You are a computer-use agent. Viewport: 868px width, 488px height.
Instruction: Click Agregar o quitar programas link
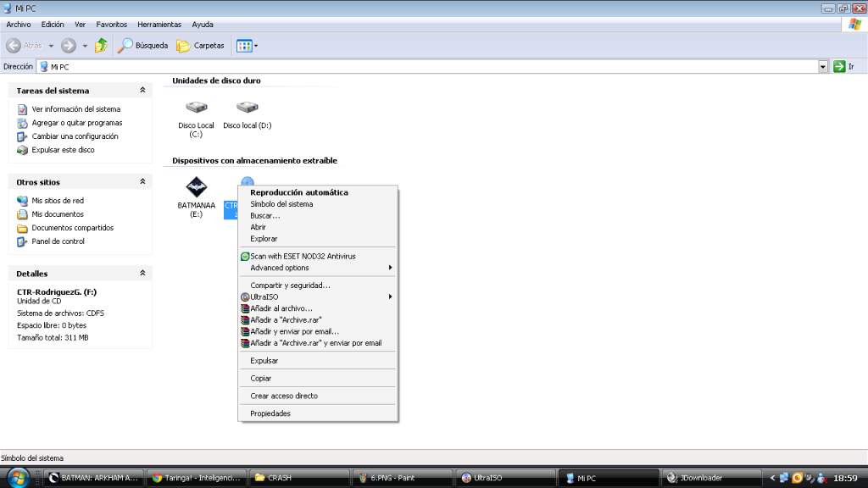click(x=77, y=123)
